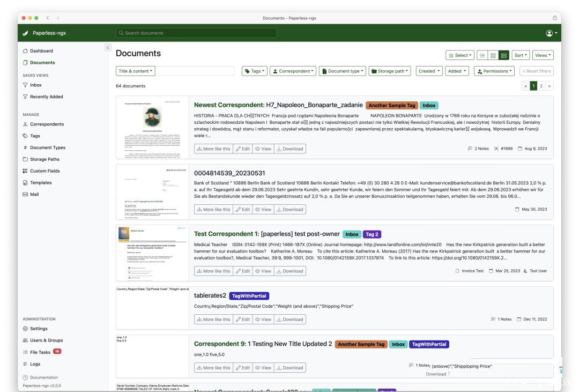Open the Sort dropdown
This screenshot has width=579, height=392.
click(521, 55)
